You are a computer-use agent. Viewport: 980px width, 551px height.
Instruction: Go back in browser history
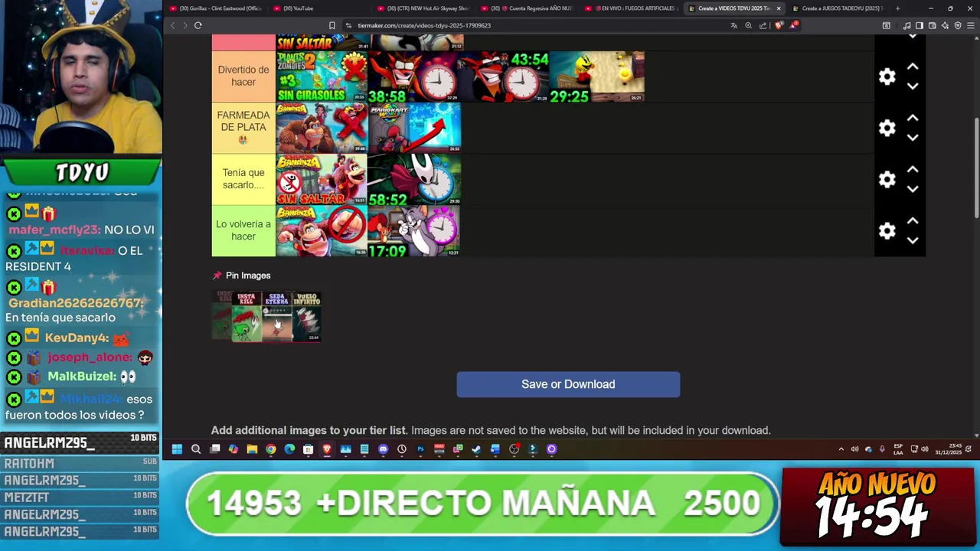pos(173,25)
